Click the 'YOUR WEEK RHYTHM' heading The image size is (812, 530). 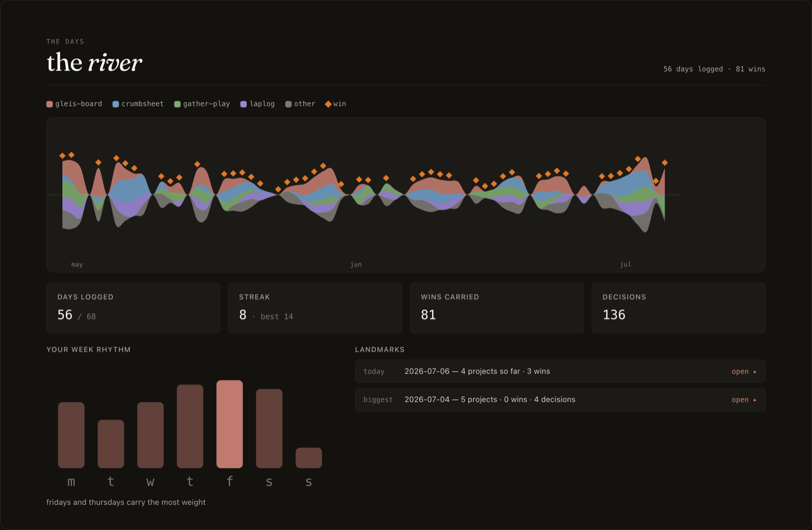[x=88, y=349]
